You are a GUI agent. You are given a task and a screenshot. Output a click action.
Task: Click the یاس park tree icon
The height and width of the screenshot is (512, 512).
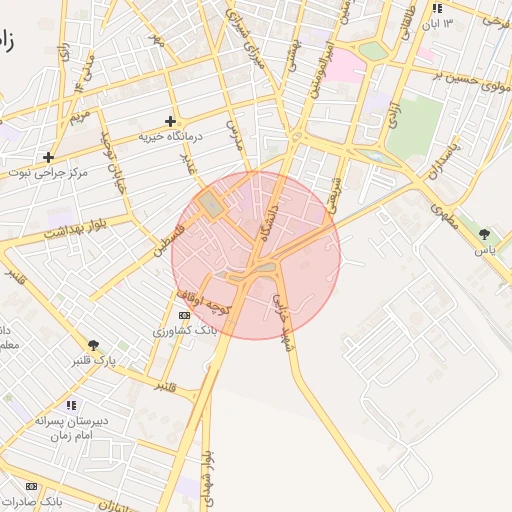coord(484,234)
